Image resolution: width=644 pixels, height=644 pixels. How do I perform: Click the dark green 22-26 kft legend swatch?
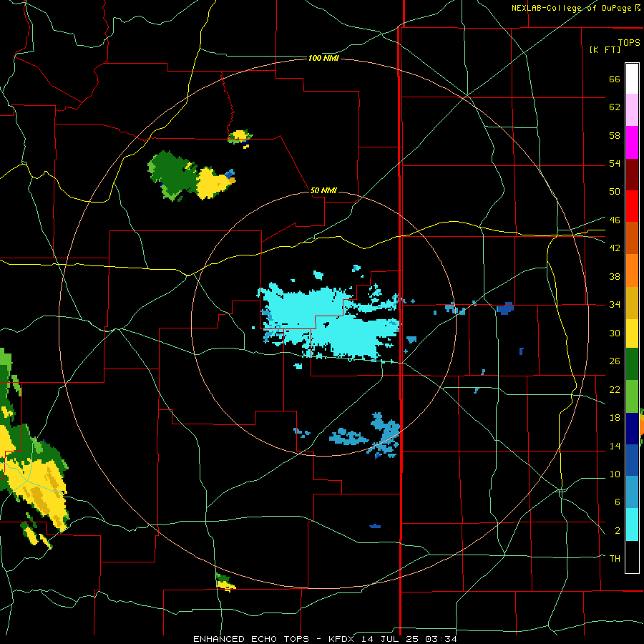click(x=632, y=364)
